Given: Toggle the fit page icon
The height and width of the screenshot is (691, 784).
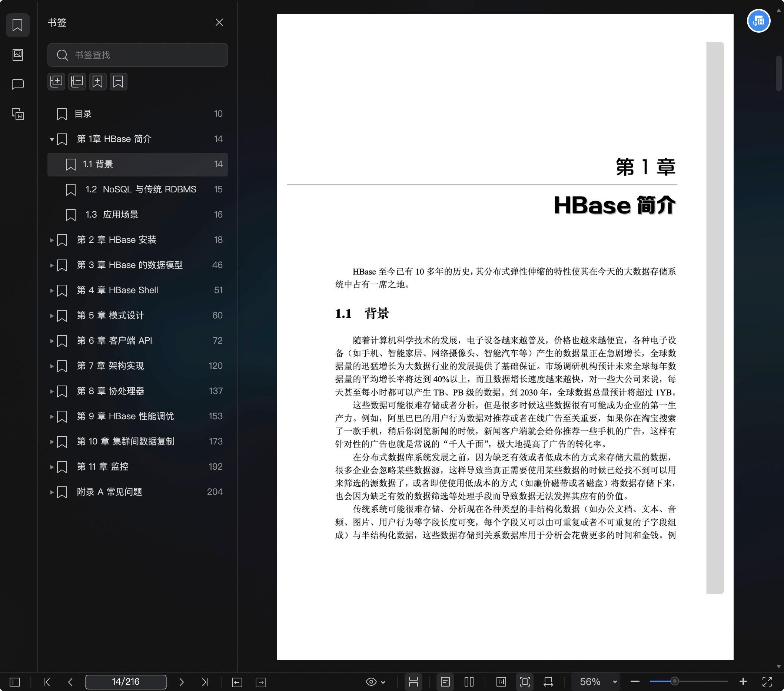Looking at the screenshot, I should [525, 682].
